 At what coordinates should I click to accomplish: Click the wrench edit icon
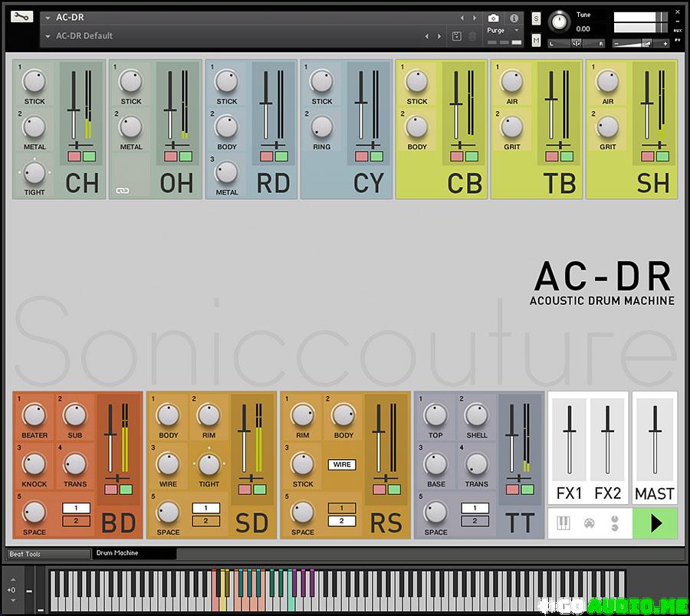[x=22, y=16]
